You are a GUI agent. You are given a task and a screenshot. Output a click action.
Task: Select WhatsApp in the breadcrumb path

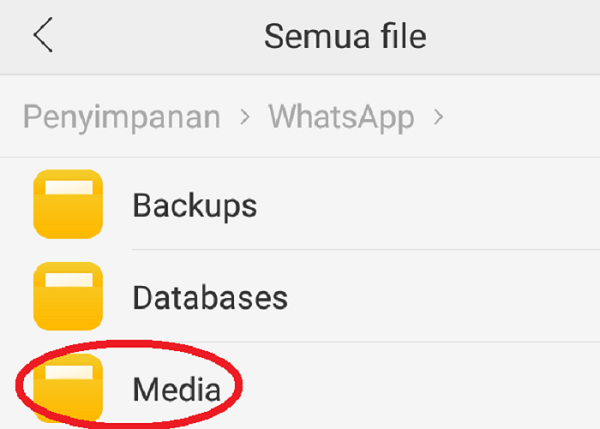(x=341, y=118)
